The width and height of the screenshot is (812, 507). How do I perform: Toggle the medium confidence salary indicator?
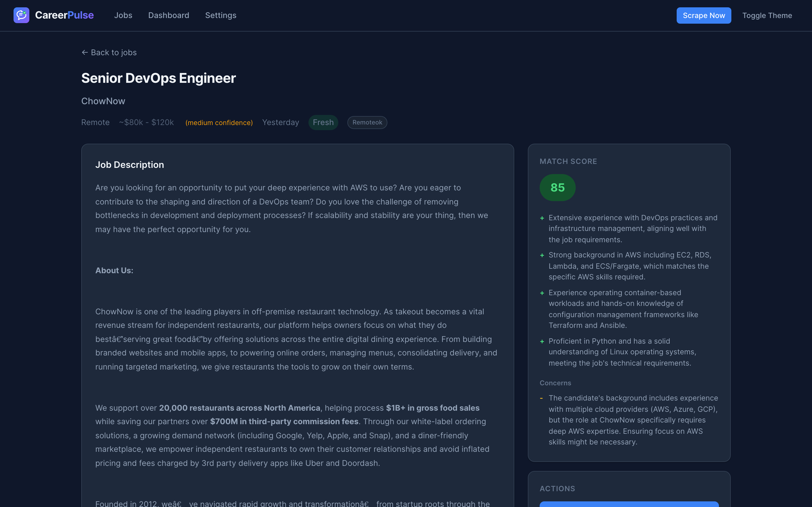pyautogui.click(x=219, y=123)
